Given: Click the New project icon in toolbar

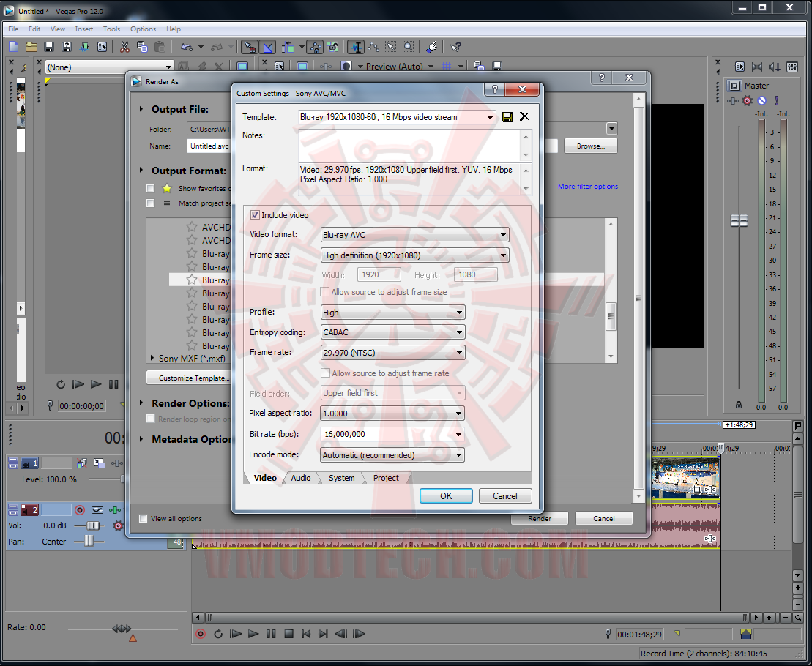Looking at the screenshot, I should tap(14, 47).
